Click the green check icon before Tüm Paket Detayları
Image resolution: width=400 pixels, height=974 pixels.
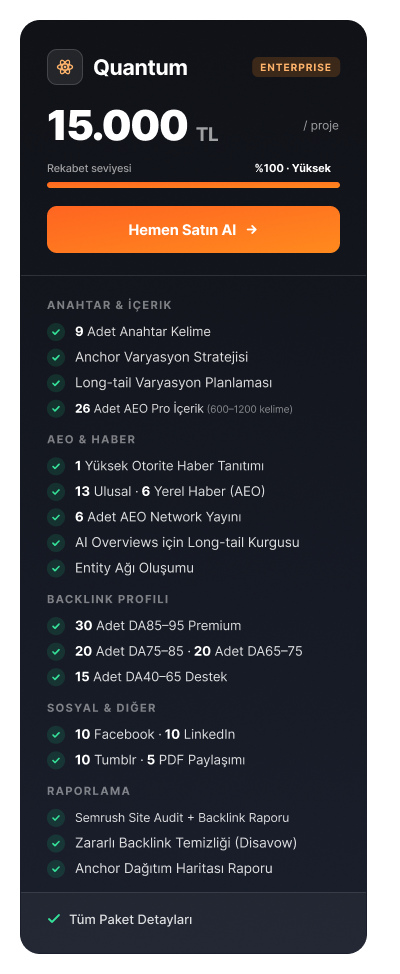coord(54,919)
